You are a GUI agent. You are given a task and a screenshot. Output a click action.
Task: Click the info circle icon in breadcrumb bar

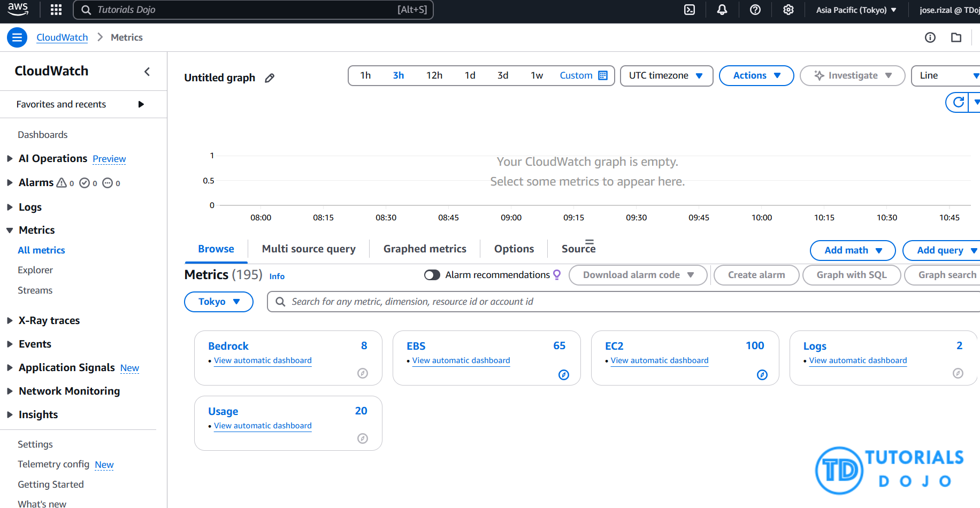pos(930,37)
